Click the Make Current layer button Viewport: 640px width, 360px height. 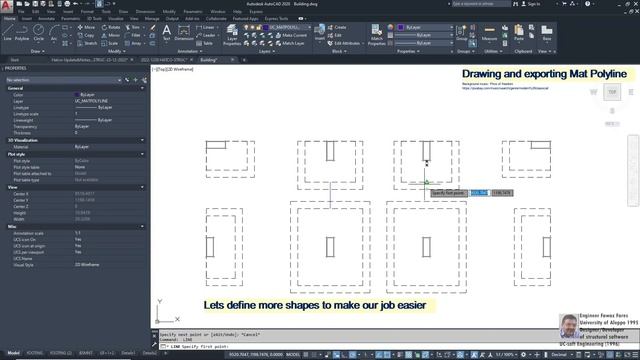coord(291,36)
